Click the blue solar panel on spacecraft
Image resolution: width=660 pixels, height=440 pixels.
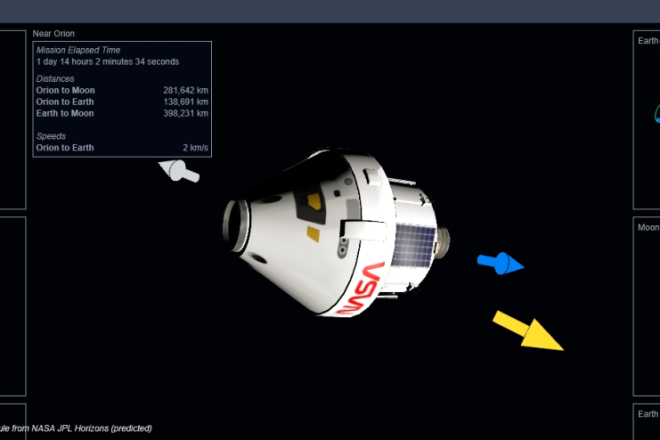[412, 244]
